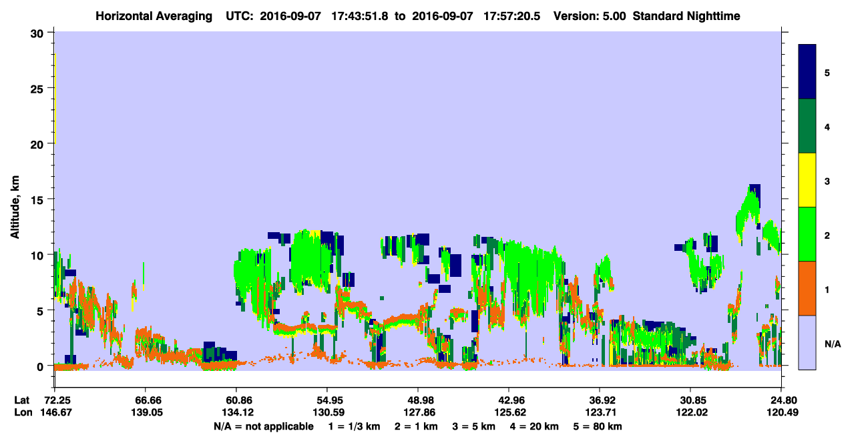Screen dimensions: 868x445
Task: Click legend text 'N/A = not applicable'
Action: tap(263, 426)
